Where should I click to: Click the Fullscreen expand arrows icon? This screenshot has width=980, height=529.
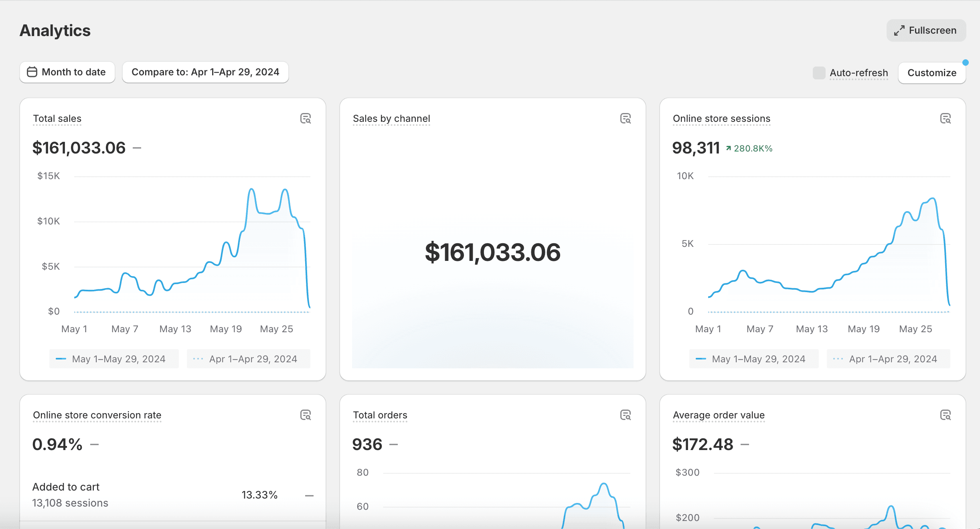coord(899,30)
